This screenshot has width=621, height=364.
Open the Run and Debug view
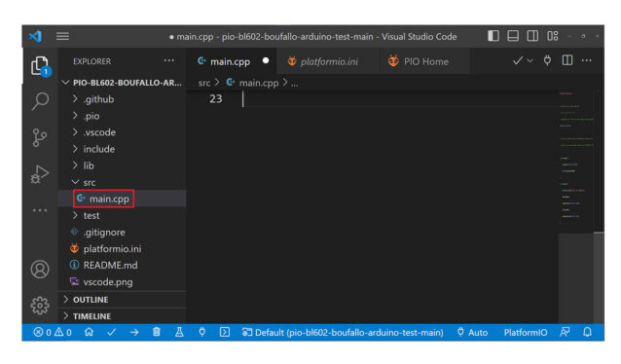coord(40,174)
